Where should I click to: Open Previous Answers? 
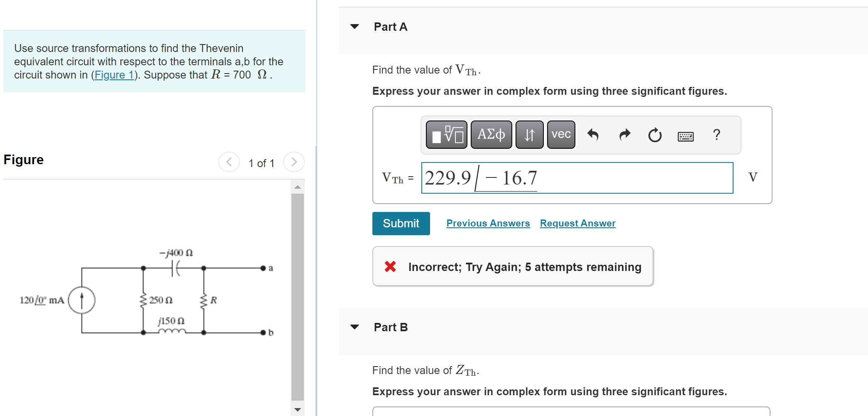[488, 223]
